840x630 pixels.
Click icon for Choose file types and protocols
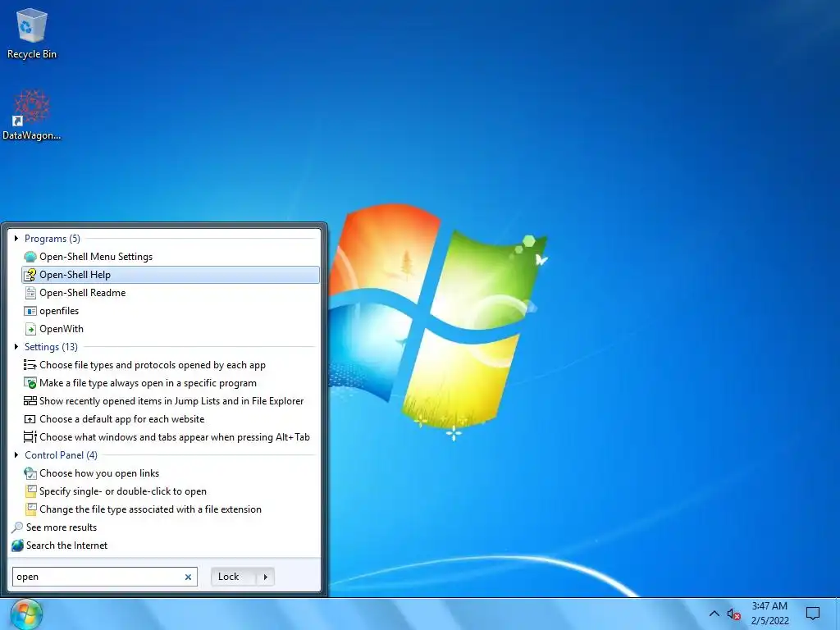tap(30, 365)
